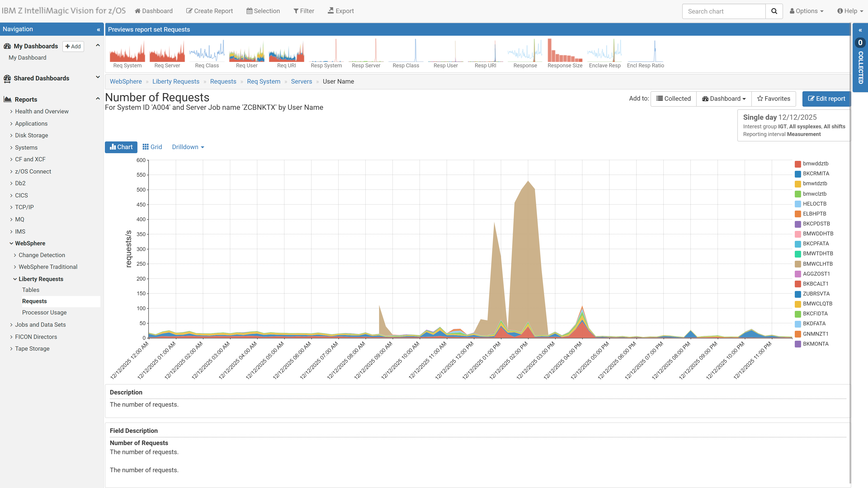Expand the Health and Overview tree node
868x488 pixels.
(x=12, y=111)
